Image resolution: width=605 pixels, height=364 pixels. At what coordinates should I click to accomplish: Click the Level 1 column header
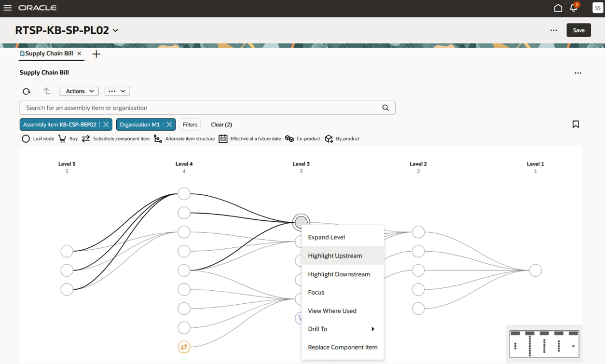(536, 164)
